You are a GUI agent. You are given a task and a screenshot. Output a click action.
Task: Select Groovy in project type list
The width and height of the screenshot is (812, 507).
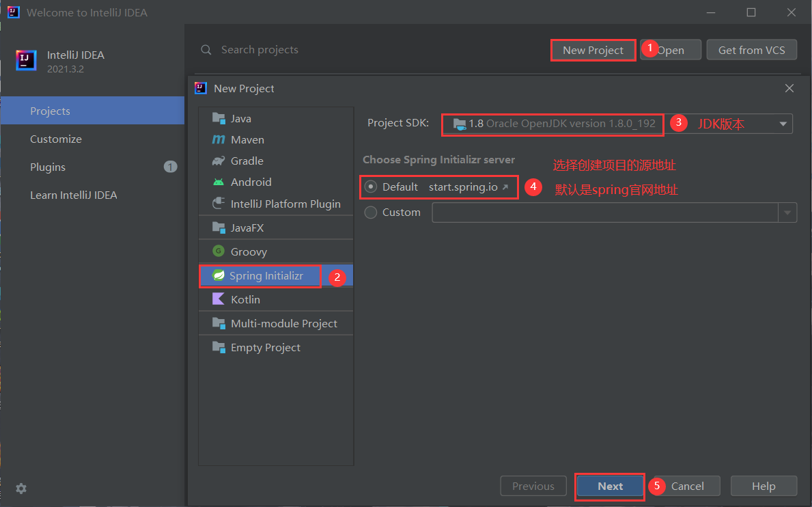pos(276,251)
